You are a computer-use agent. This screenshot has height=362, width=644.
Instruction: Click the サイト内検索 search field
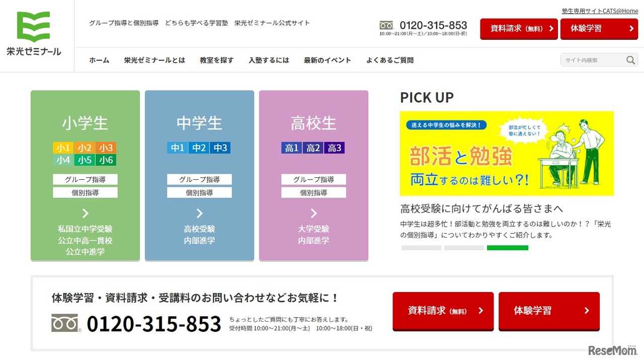[592, 60]
